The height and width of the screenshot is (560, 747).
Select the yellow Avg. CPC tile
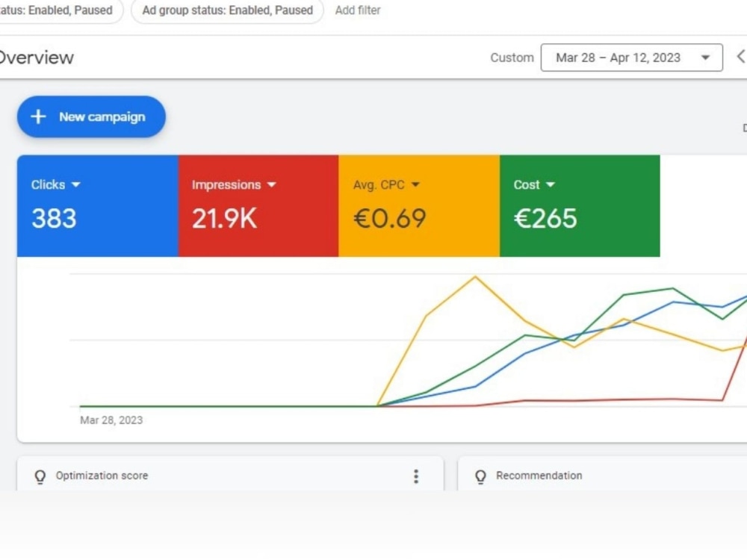(x=419, y=206)
